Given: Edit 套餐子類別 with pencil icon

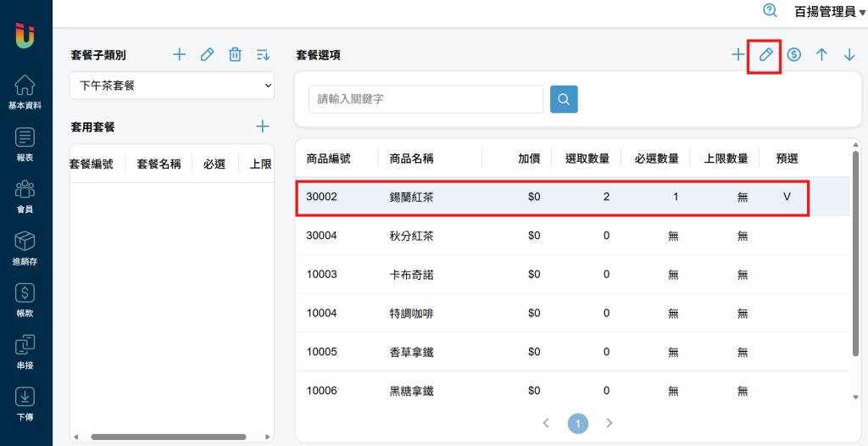Looking at the screenshot, I should [207, 55].
